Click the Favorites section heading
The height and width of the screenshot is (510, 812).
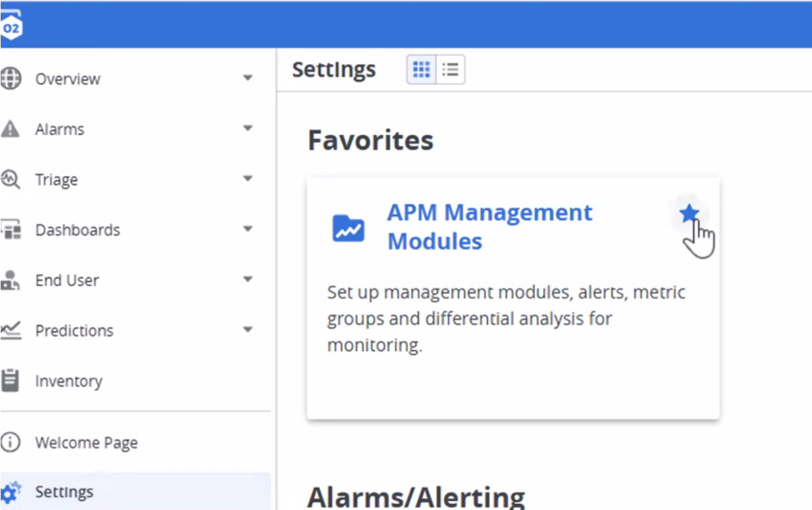[x=371, y=140]
